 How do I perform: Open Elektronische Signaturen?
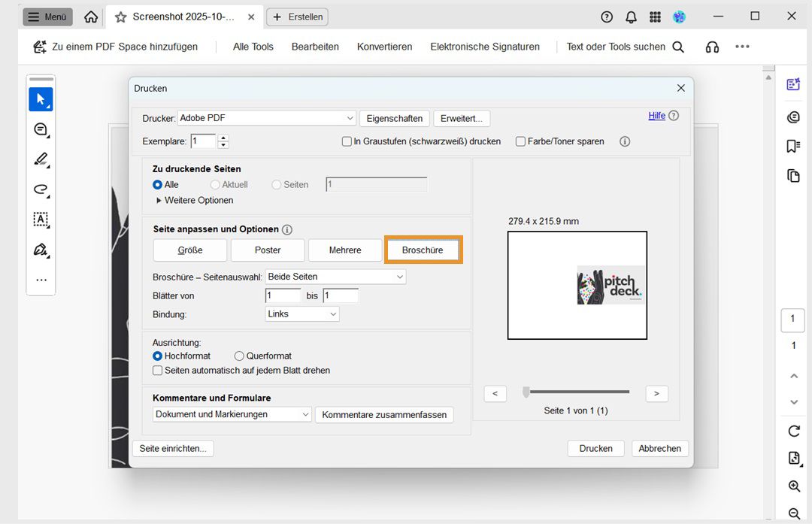click(x=485, y=47)
